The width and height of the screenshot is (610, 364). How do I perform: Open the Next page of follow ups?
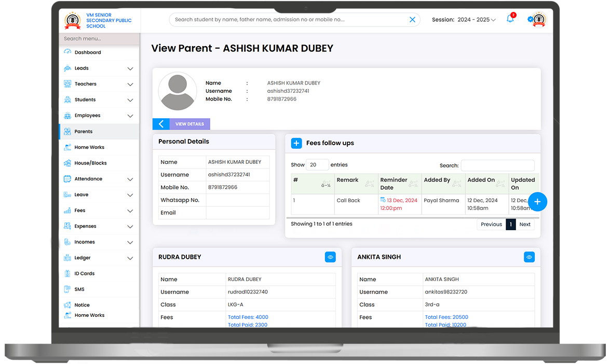(x=525, y=224)
